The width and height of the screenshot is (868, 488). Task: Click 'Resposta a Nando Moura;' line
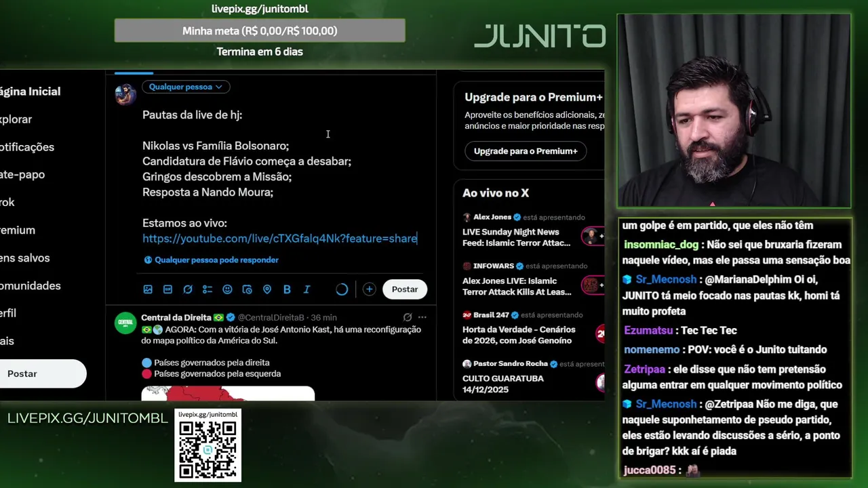208,192
